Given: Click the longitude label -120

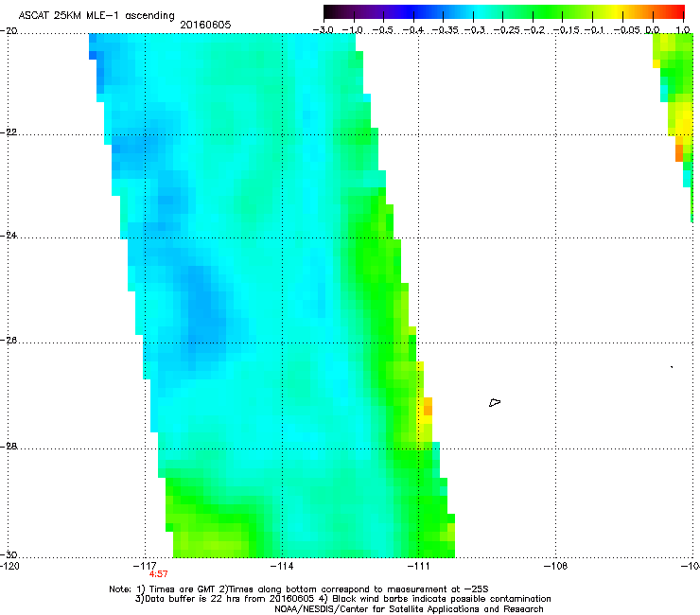Looking at the screenshot, I should pos(9,566).
